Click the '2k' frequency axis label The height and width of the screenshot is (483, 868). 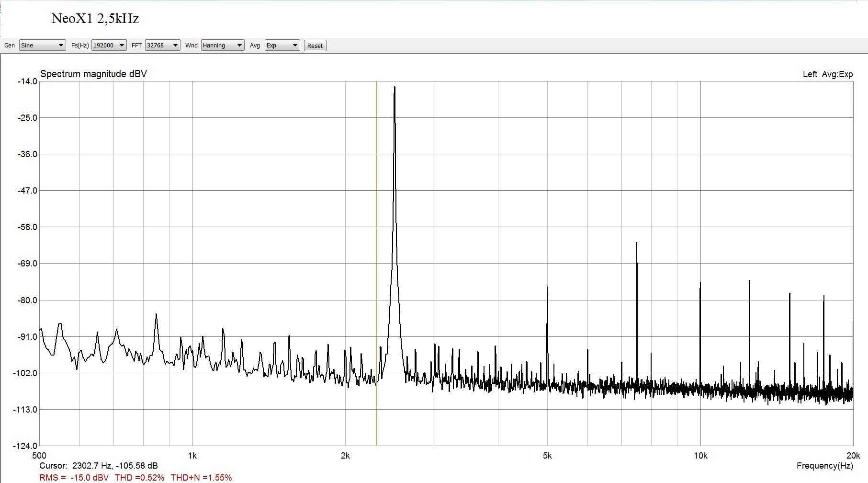[x=345, y=456]
